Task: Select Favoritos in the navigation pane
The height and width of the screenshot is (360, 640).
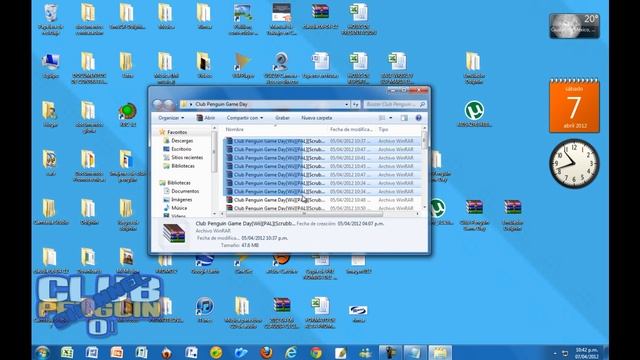Action: point(177,132)
